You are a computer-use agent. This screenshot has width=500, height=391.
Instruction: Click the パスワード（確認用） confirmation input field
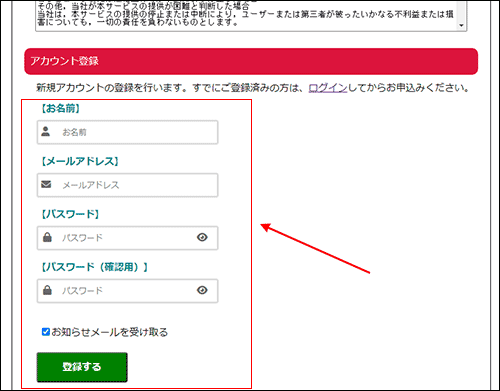click(127, 291)
